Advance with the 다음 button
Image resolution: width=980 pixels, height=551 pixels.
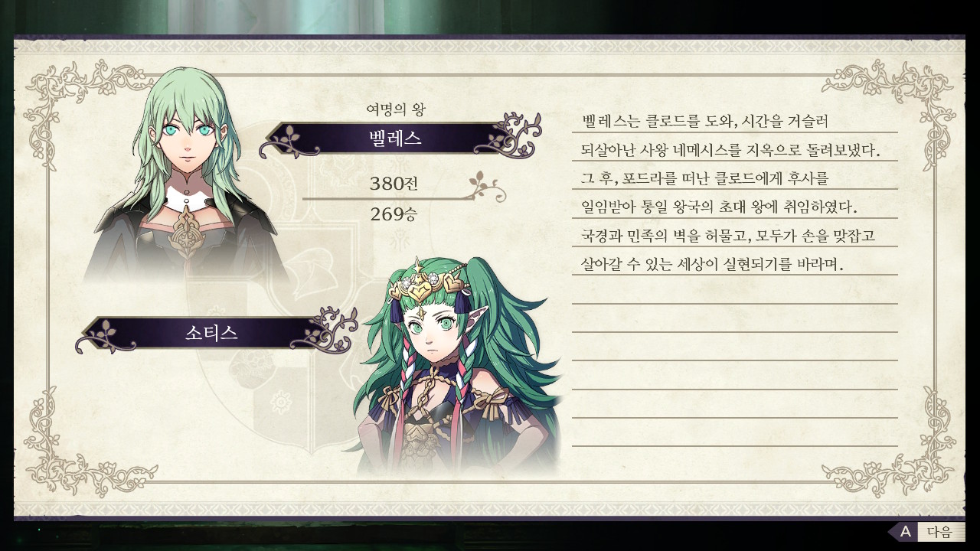939,531
